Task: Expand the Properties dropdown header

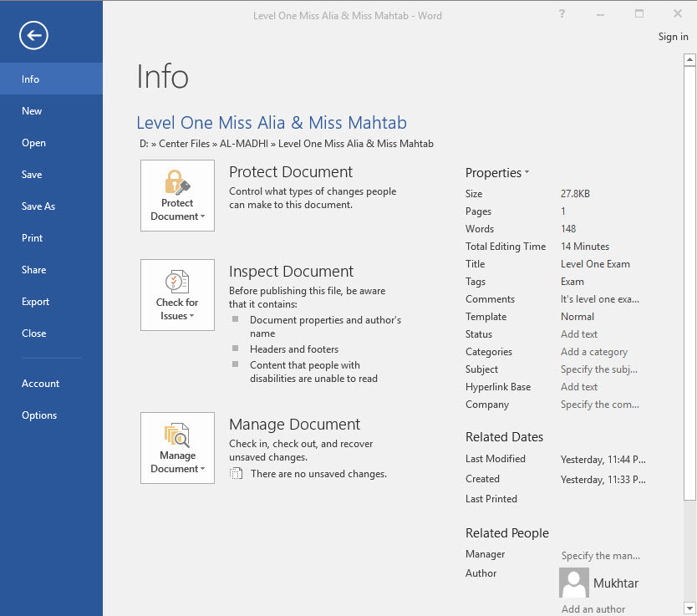Action: click(x=497, y=172)
